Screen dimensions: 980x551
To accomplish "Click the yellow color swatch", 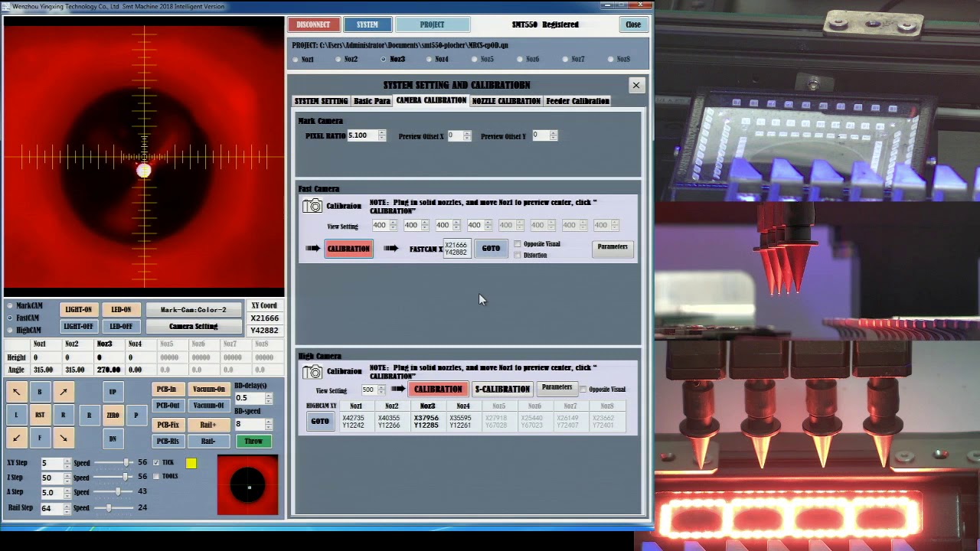I will (x=191, y=463).
